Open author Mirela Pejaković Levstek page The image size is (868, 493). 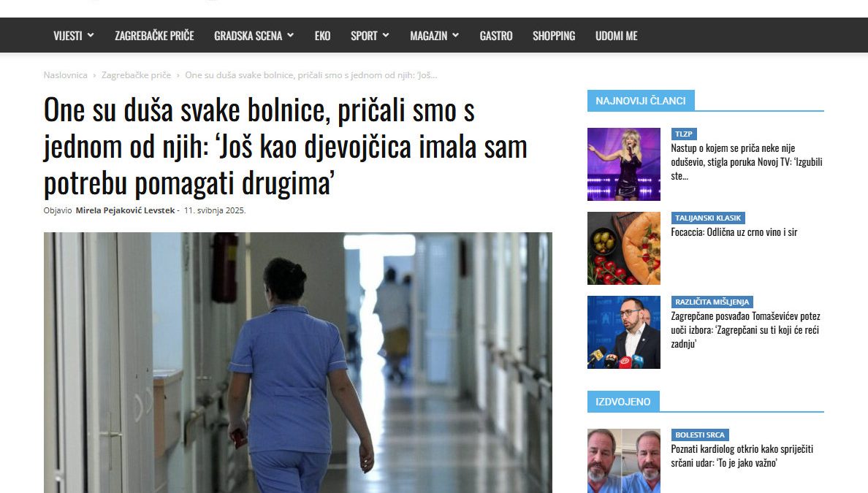[125, 210]
